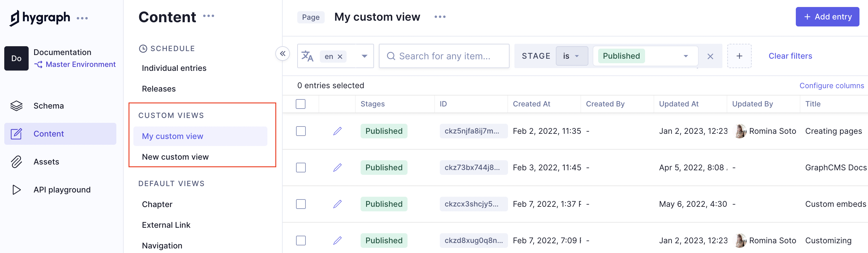This screenshot has height=253, width=868.
Task: Click the Clear filters link
Action: [x=790, y=56]
